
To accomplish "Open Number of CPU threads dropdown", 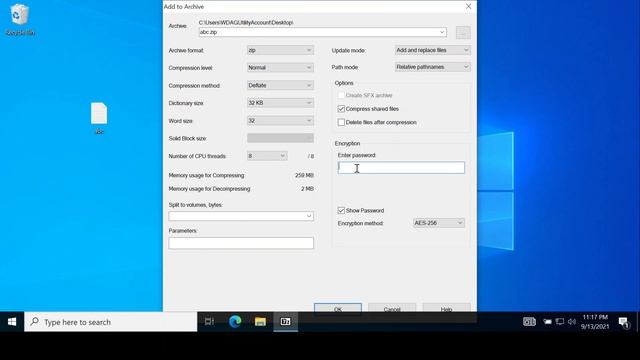I will 267,156.
